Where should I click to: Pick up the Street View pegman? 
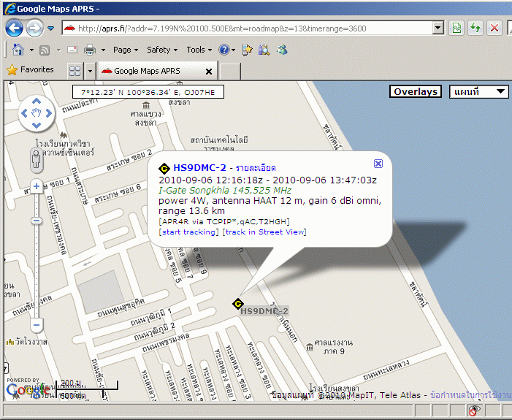click(37, 160)
